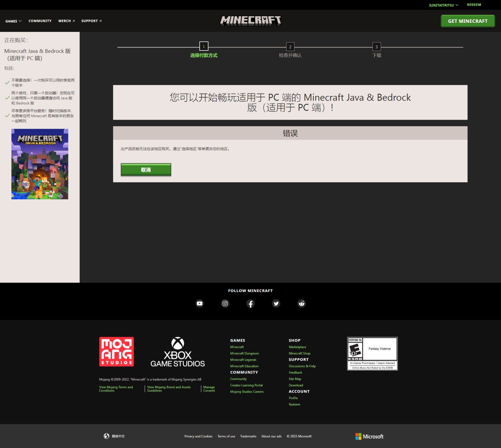501x448 pixels.
Task: Click the Minecraft logo in header
Action: click(250, 21)
